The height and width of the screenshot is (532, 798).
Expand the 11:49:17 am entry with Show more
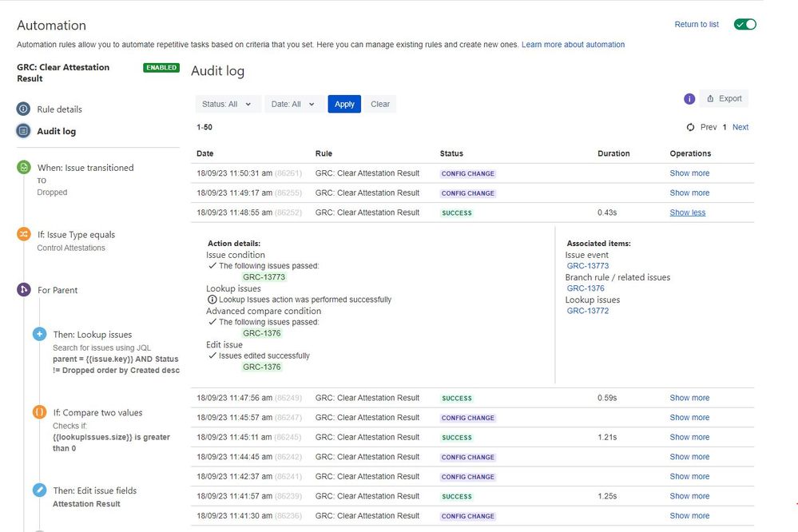pos(689,193)
